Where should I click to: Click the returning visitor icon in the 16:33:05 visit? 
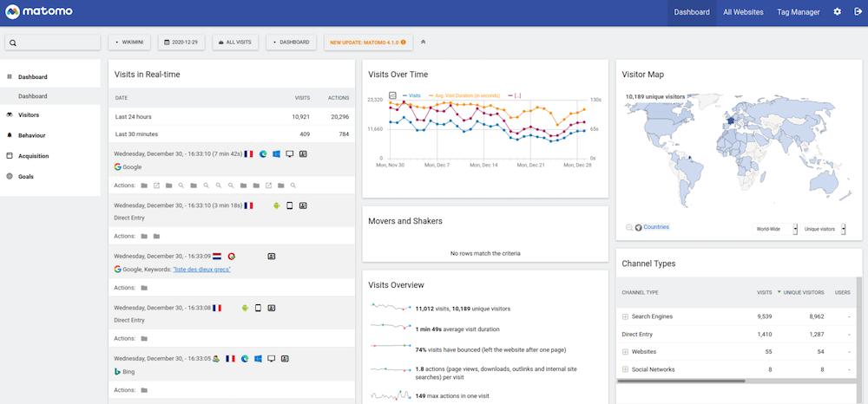pos(216,359)
